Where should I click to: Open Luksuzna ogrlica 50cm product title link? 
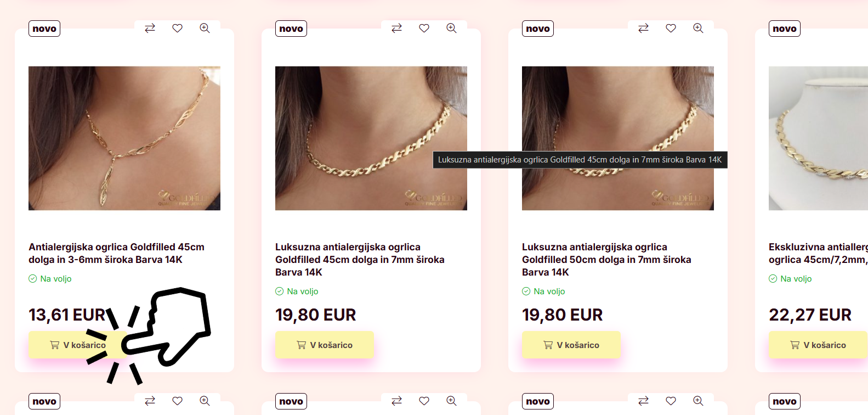(606, 260)
